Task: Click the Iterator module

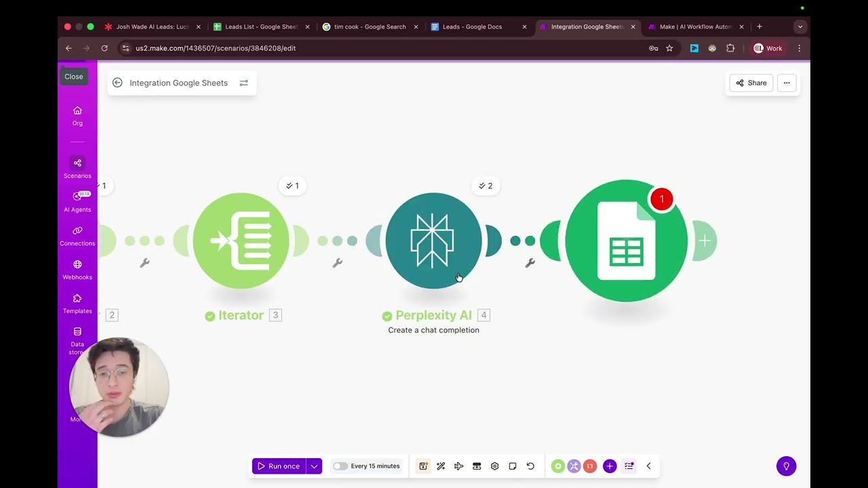Action: [x=241, y=241]
